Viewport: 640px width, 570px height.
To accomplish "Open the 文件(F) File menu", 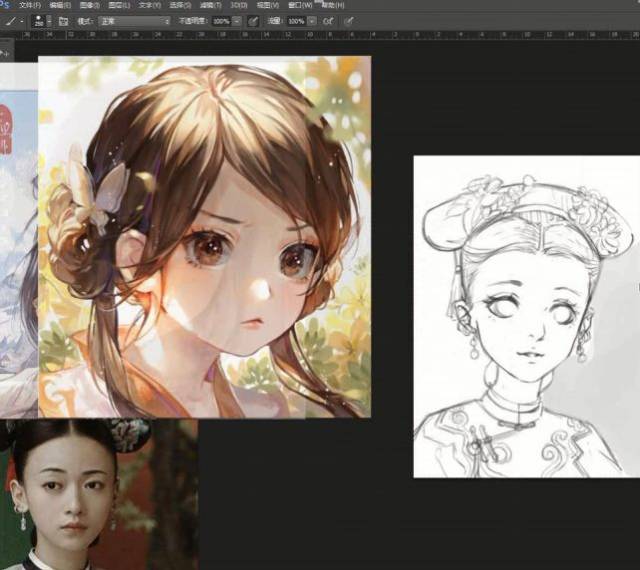I will coord(30,5).
